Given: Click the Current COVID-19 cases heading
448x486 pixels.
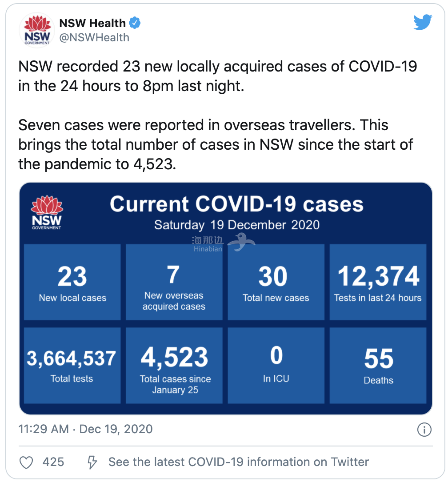Looking at the screenshot, I should pyautogui.click(x=236, y=204).
